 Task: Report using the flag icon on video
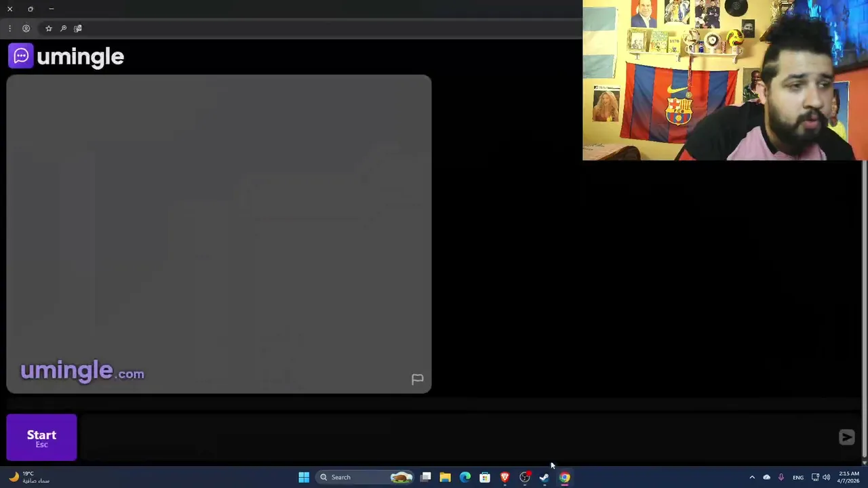(417, 380)
